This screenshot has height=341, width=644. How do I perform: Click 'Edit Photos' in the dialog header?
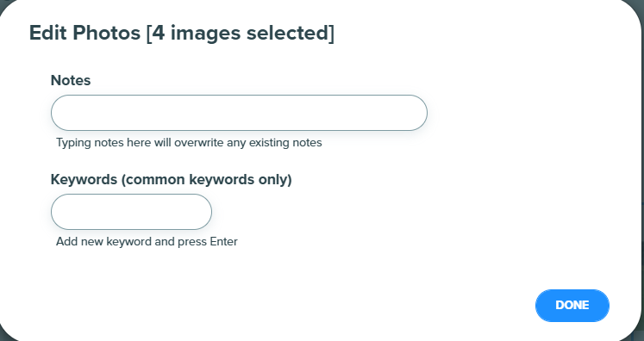coord(85,33)
